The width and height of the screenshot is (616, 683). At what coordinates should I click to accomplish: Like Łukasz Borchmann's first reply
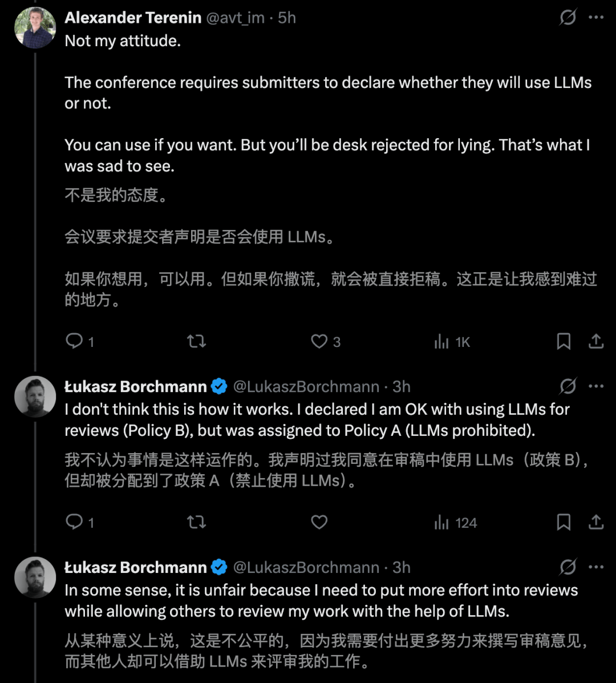(x=318, y=522)
